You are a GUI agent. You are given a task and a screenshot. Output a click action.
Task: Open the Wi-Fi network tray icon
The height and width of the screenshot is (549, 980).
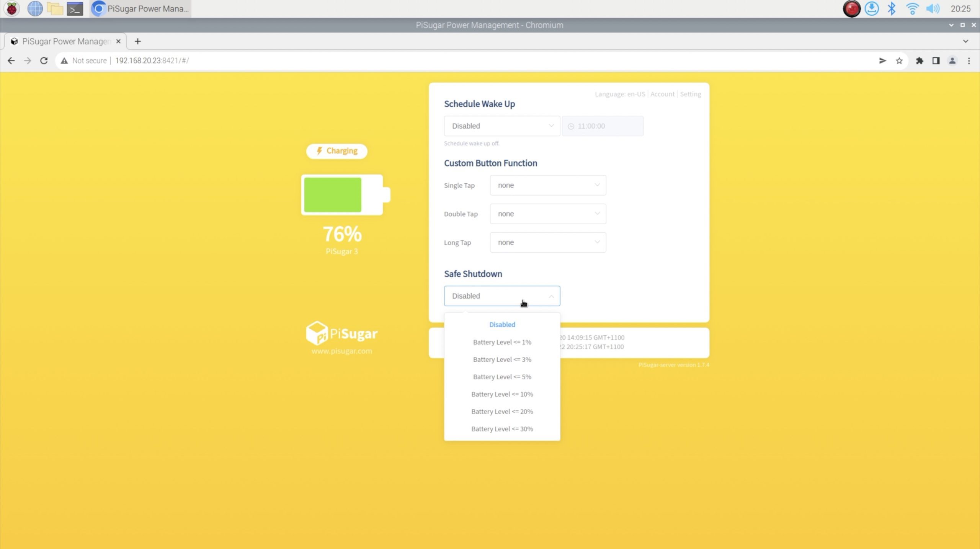[x=912, y=8]
